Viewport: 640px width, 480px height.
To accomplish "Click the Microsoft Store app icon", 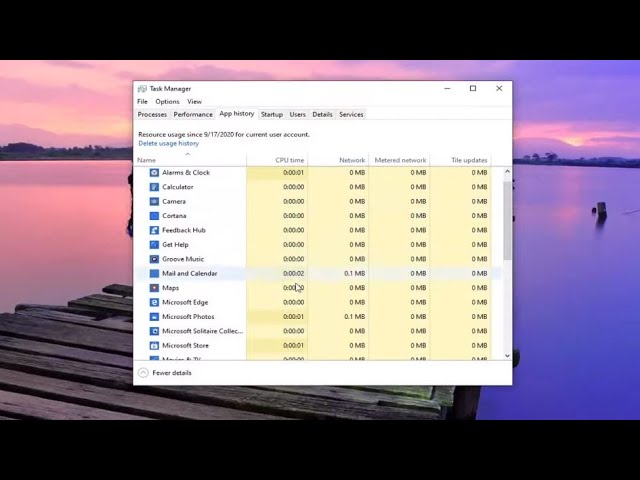I will (154, 346).
